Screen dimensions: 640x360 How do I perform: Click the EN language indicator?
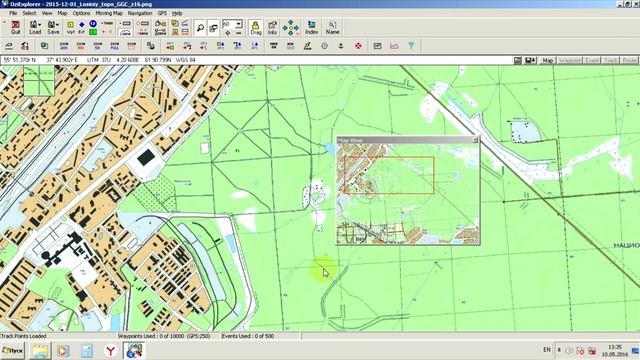coord(547,350)
